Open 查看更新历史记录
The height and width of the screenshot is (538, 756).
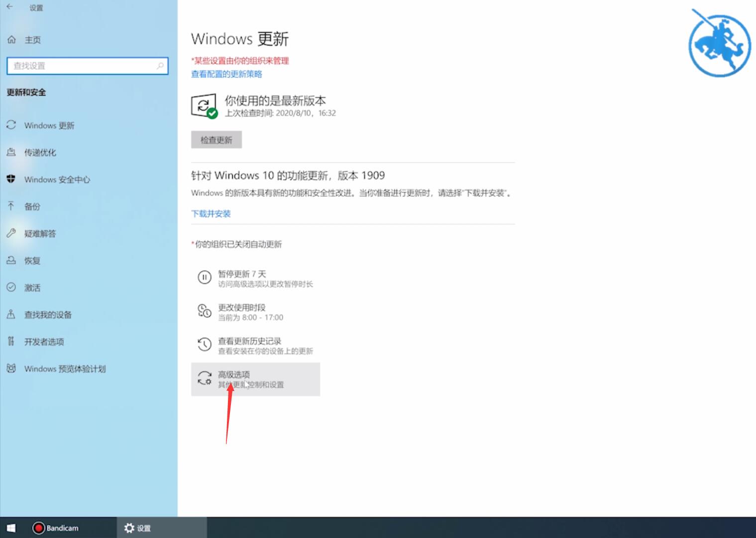click(x=255, y=345)
